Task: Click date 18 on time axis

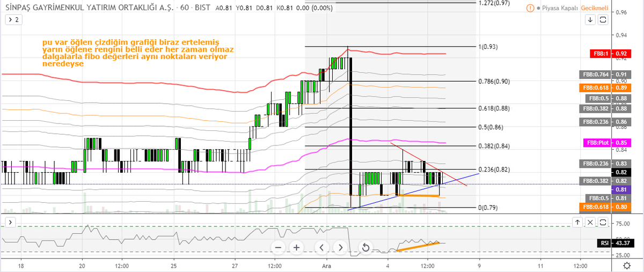Action: tap(21, 266)
